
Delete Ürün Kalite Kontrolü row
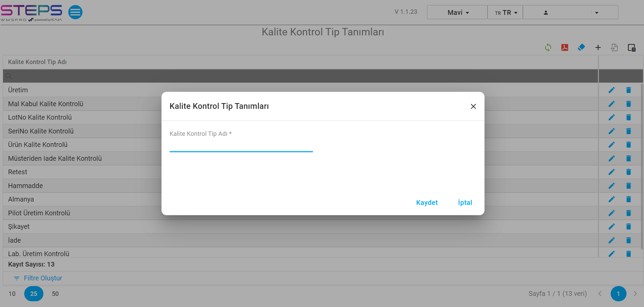click(x=629, y=145)
